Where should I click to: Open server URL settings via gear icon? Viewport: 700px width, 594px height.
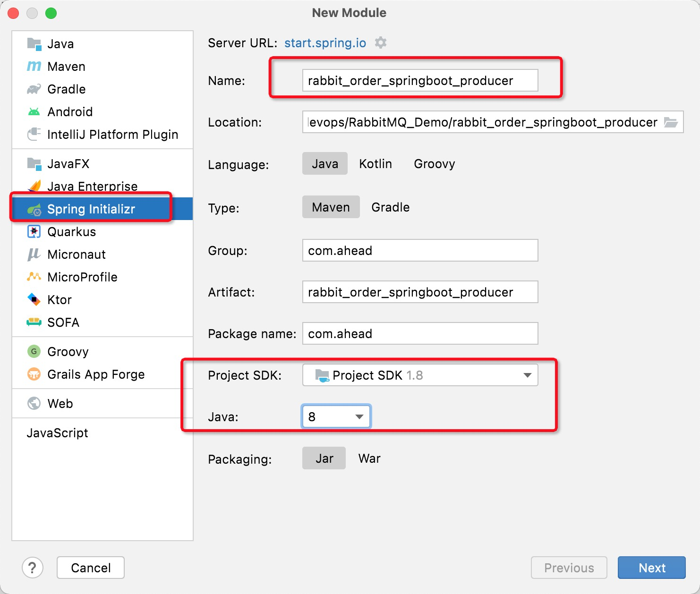click(x=381, y=42)
